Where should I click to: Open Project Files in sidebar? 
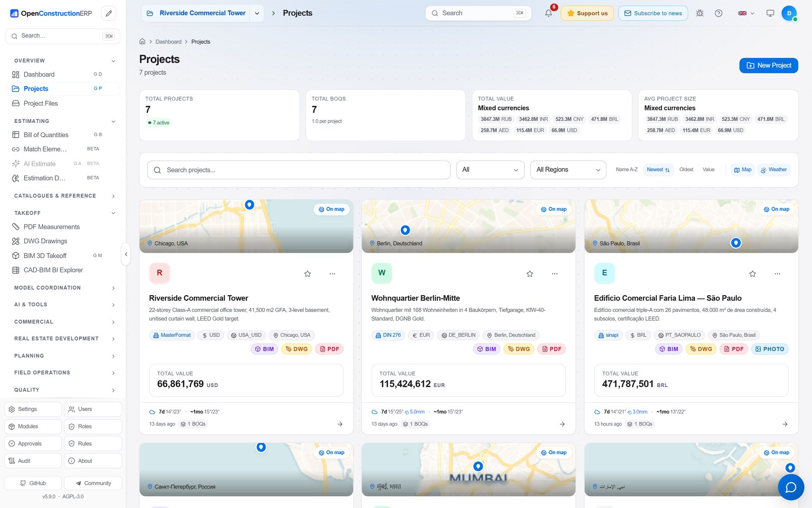pos(63,103)
